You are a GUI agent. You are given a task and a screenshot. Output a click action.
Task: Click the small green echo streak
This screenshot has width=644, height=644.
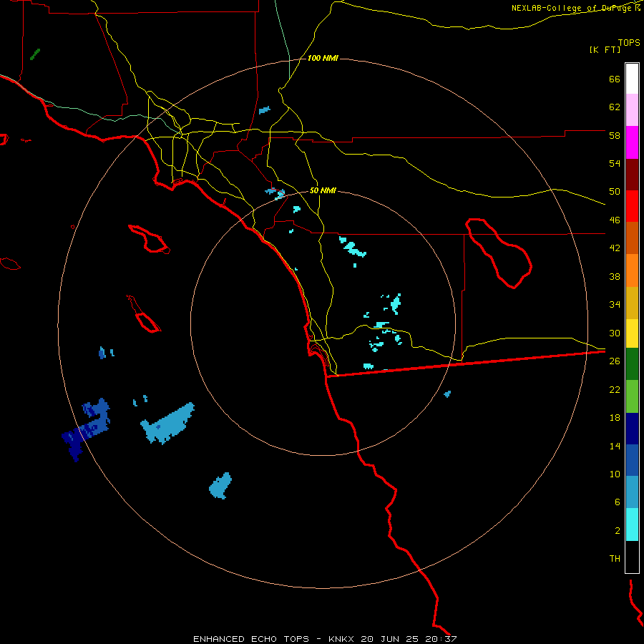click(35, 54)
